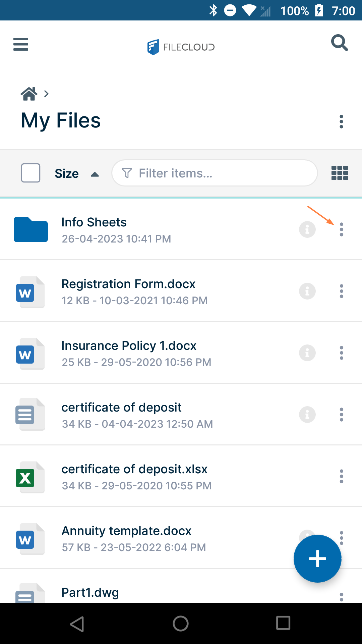
Task: Switch to grid view layout
Action: 340,173
